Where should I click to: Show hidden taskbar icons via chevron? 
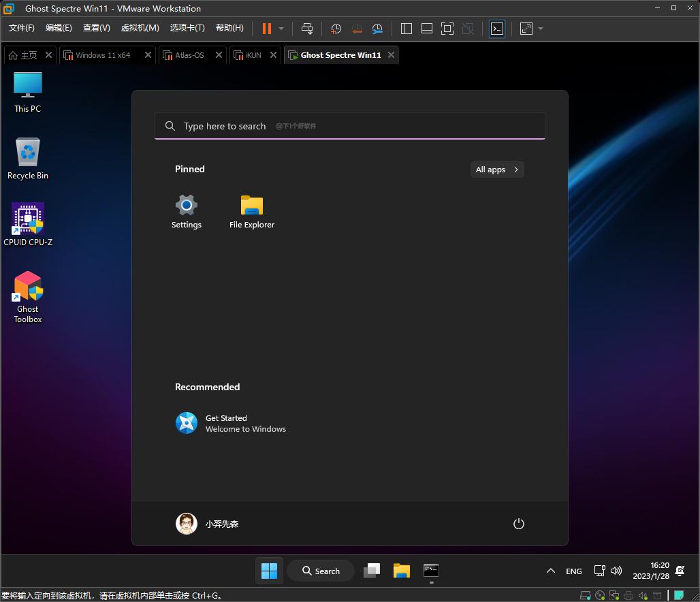click(550, 571)
